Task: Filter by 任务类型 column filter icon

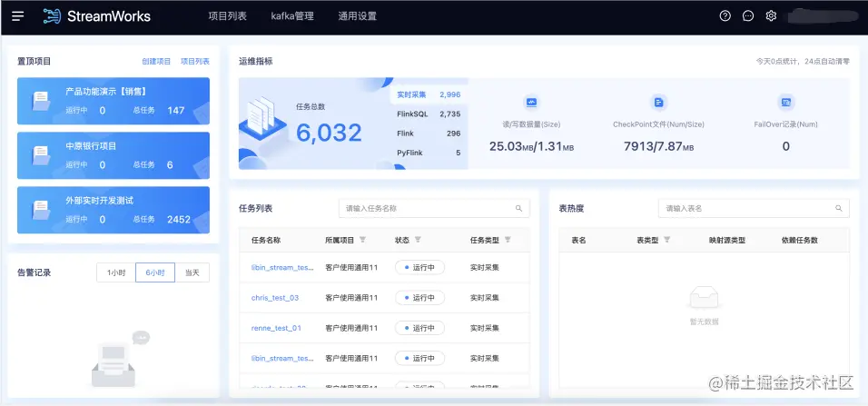Action: [508, 240]
